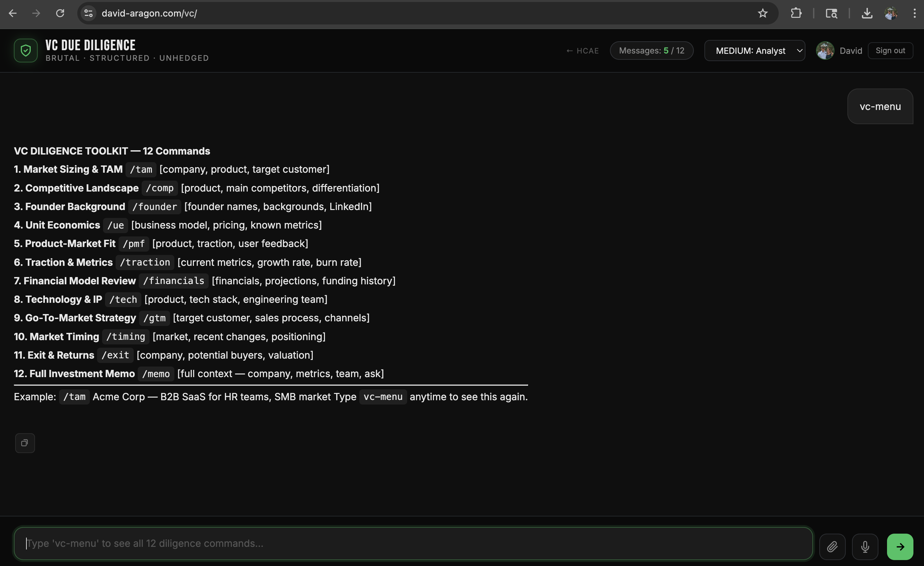Bookmark the page with the star
The height and width of the screenshot is (566, 924).
pyautogui.click(x=763, y=13)
